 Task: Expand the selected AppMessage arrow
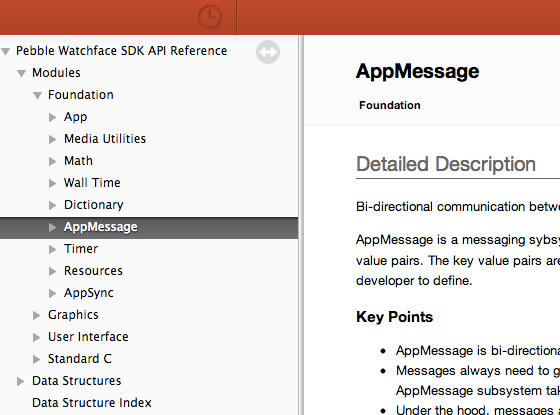pyautogui.click(x=52, y=227)
